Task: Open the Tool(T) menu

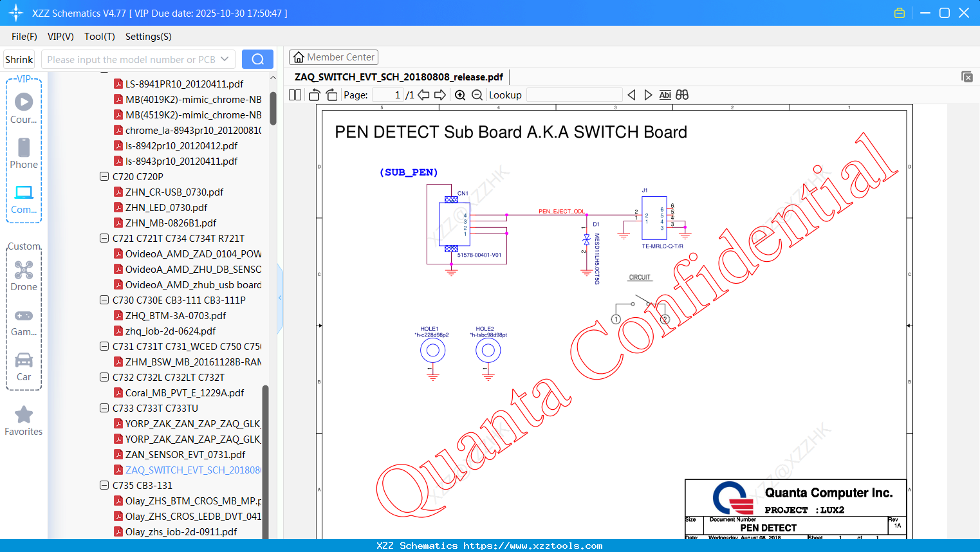Action: pyautogui.click(x=100, y=37)
